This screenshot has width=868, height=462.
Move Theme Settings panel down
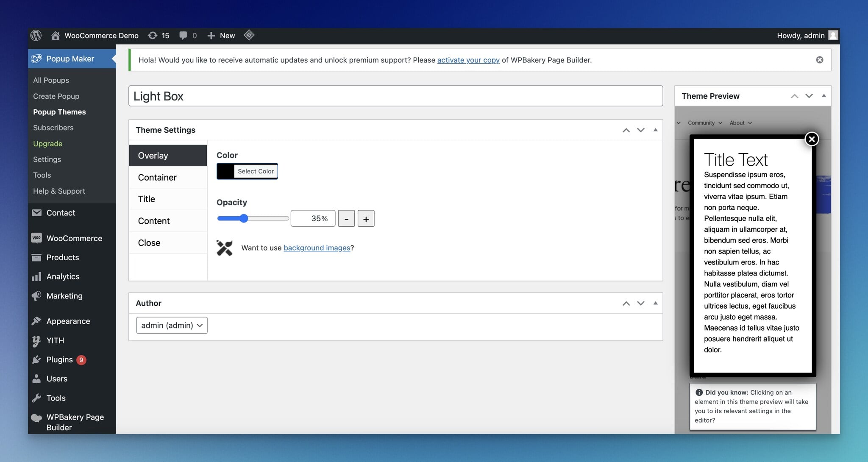coord(641,130)
